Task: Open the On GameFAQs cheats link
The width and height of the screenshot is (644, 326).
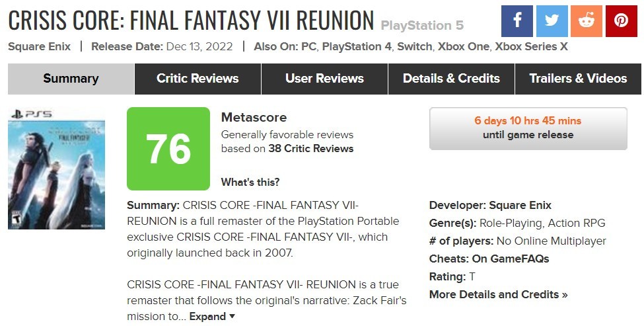Action: coord(511,259)
